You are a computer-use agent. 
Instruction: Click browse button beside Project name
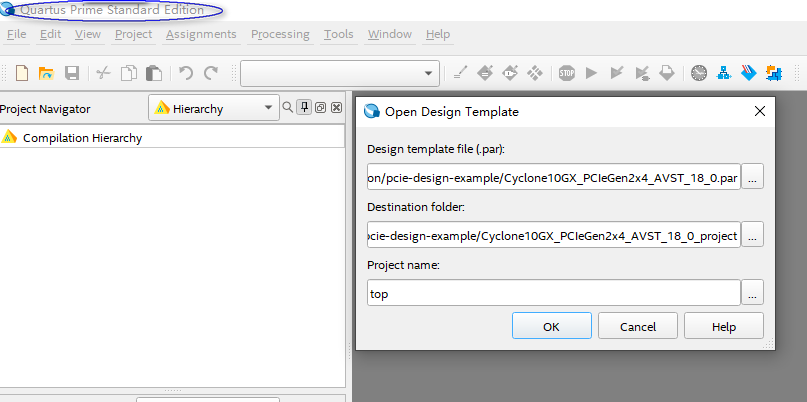pos(752,292)
